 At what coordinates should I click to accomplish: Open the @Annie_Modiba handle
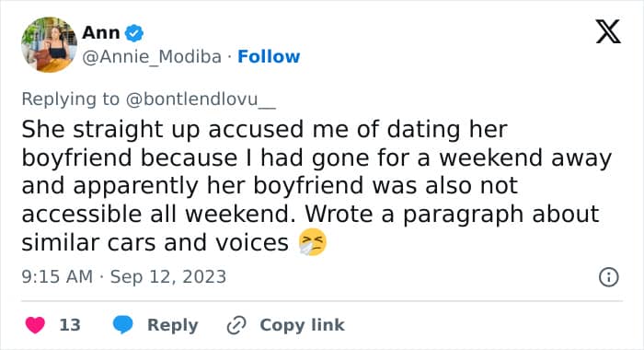152,57
